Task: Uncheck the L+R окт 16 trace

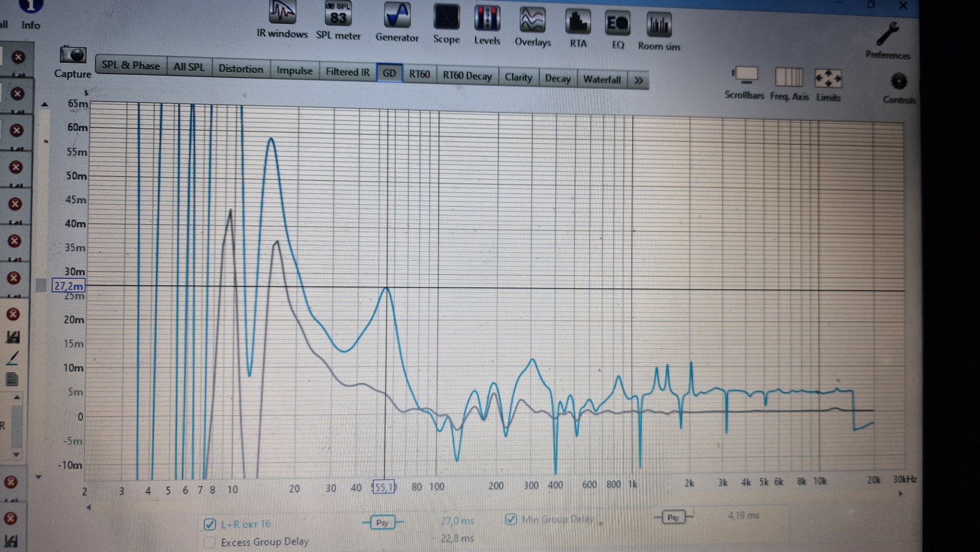Action: point(209,524)
